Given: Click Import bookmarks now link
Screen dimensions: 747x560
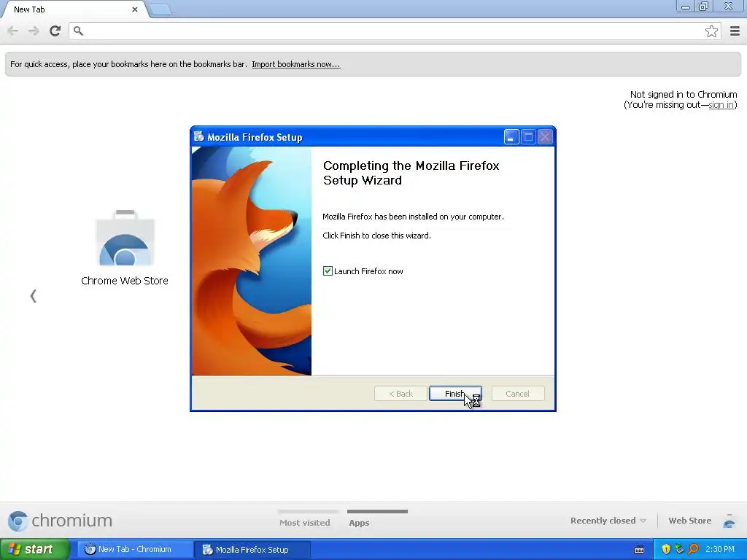Looking at the screenshot, I should pos(296,64).
